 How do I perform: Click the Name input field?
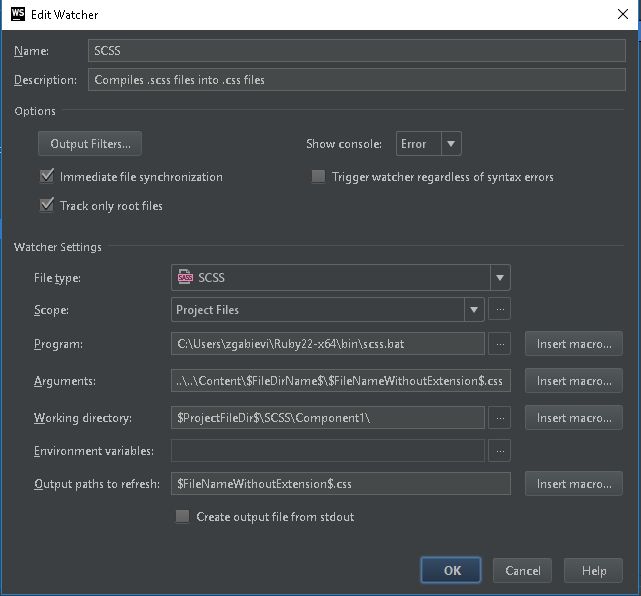[356, 51]
